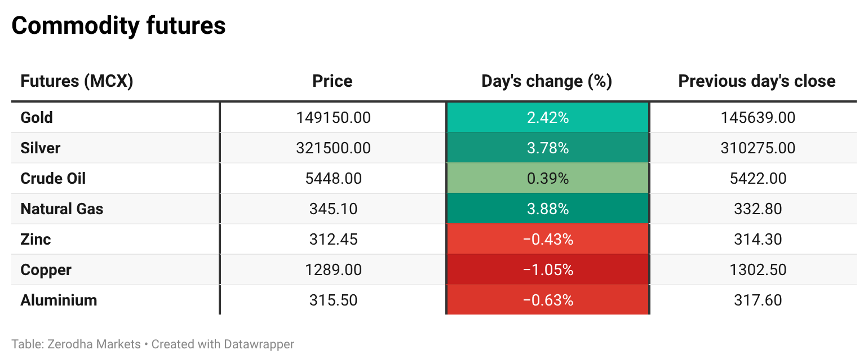The height and width of the screenshot is (363, 868).
Task: Select the Silver row label
Action: (x=40, y=148)
